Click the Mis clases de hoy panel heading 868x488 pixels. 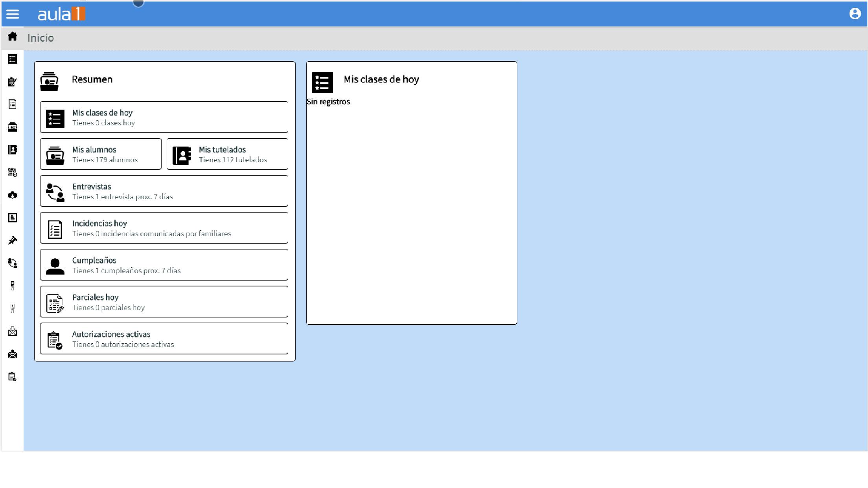(x=381, y=79)
